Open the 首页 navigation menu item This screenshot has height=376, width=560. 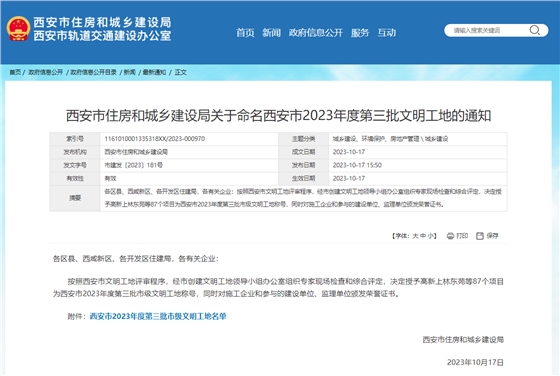(x=245, y=33)
